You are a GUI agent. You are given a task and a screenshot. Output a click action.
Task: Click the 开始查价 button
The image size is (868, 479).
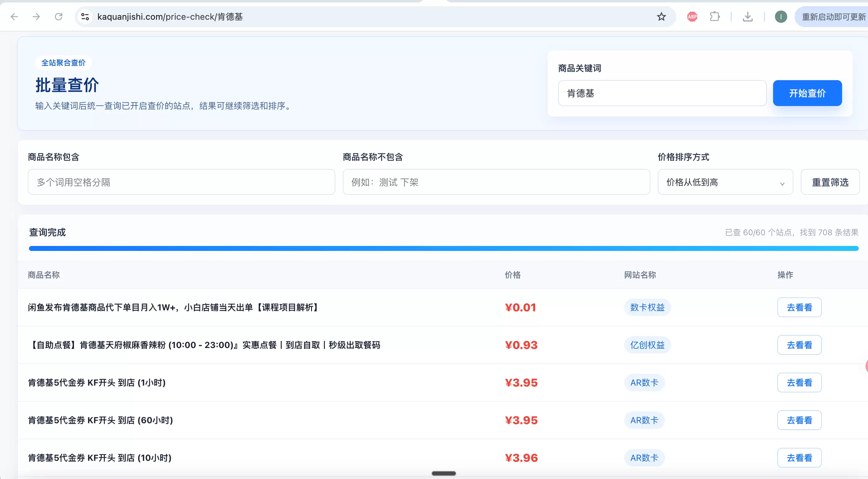tap(807, 93)
